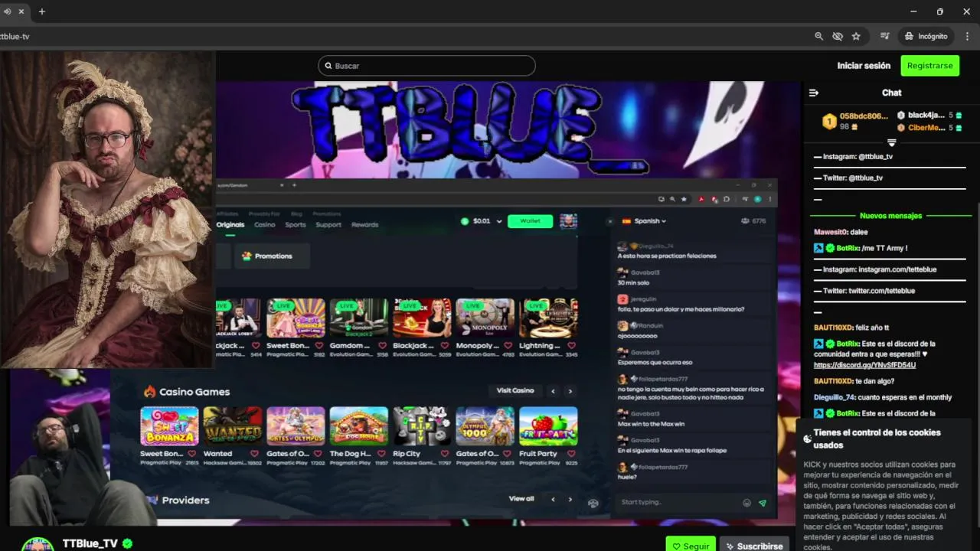Select the Support tab in the Gamdom window
Image resolution: width=980 pixels, height=551 pixels.
click(328, 224)
